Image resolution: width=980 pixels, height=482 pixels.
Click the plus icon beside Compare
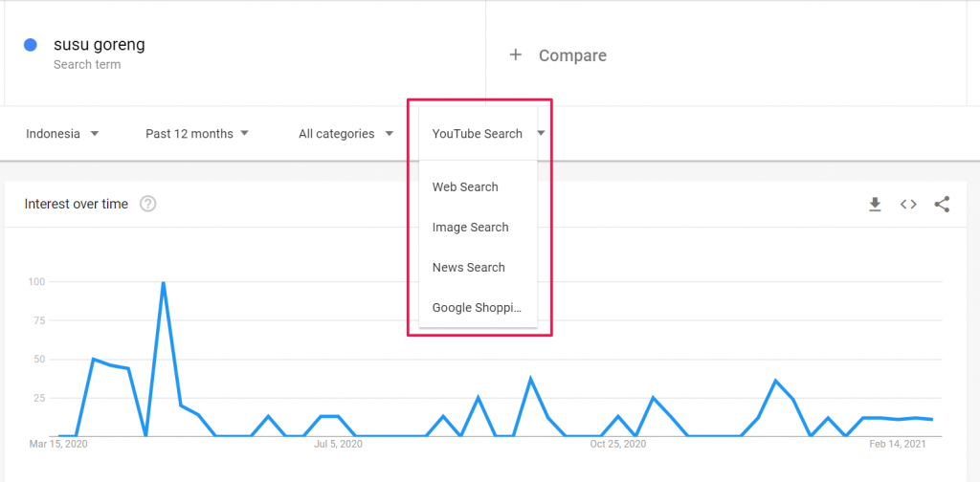point(515,55)
